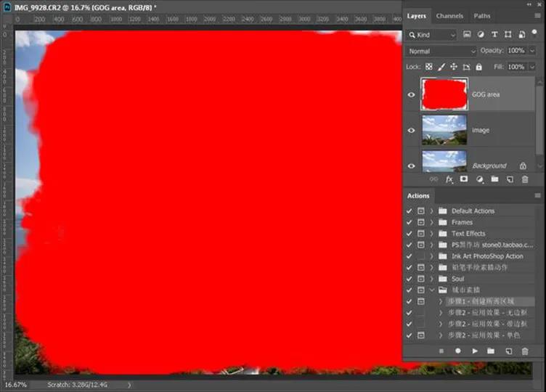Click the link layers icon

click(x=433, y=179)
